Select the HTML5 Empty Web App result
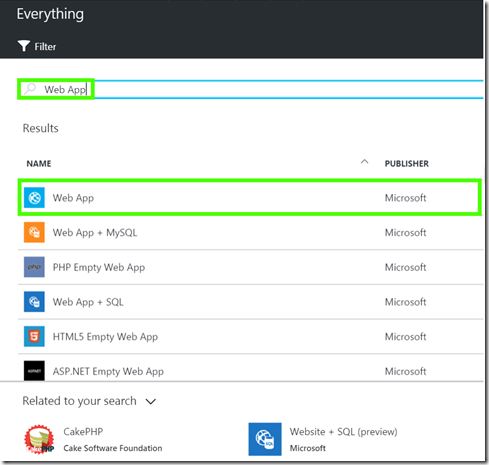This screenshot has height=465, width=489. tap(105, 337)
